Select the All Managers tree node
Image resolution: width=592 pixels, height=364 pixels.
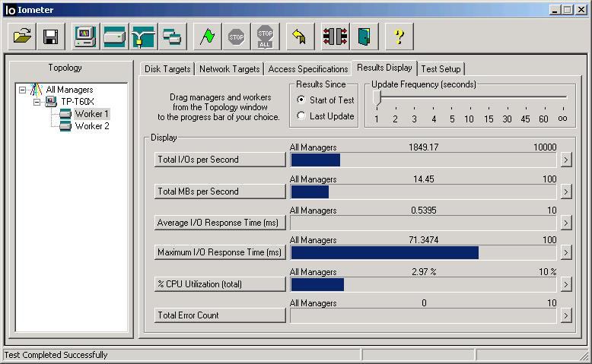[x=69, y=90]
